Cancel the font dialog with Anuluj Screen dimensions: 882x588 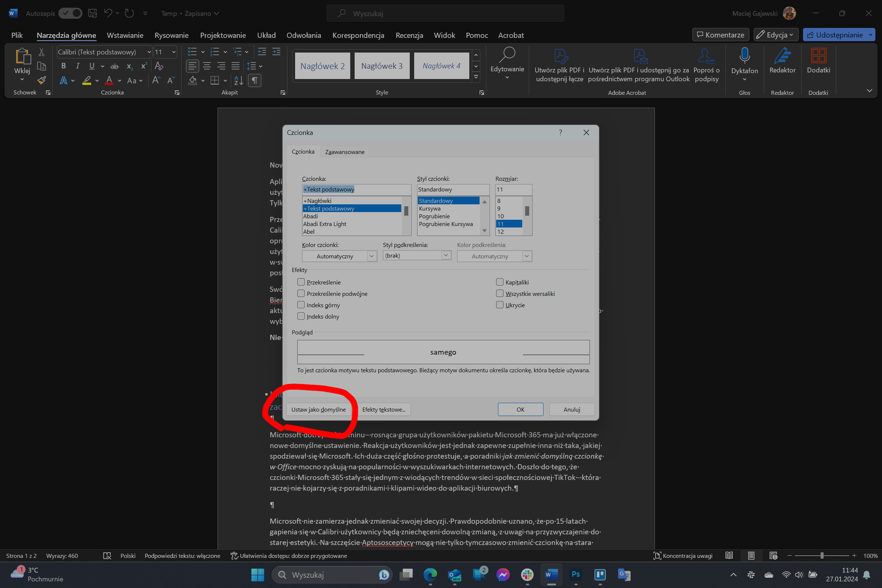click(572, 409)
